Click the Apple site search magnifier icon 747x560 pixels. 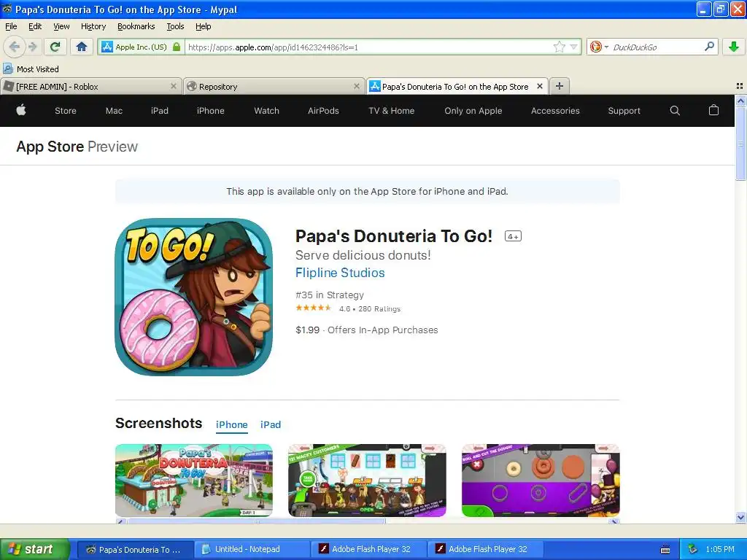(675, 111)
